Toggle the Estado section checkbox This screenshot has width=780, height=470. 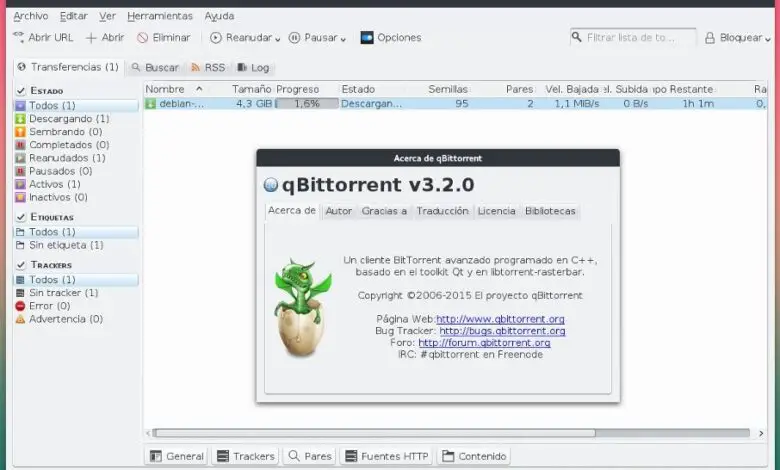pyautogui.click(x=20, y=91)
